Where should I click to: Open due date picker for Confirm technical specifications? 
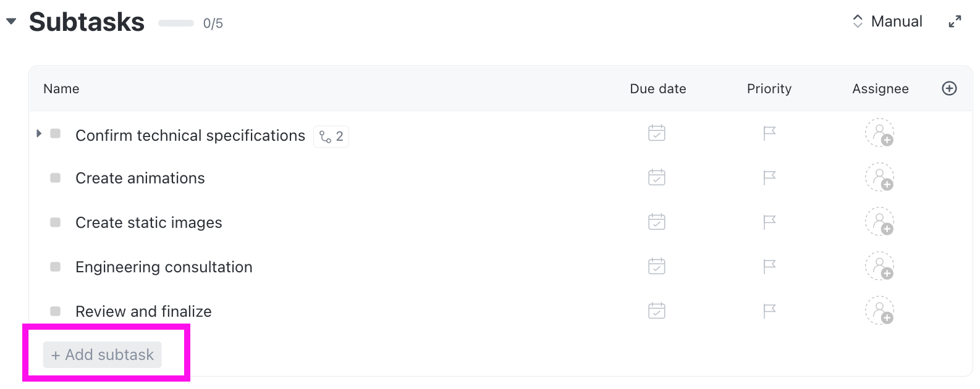click(x=656, y=133)
